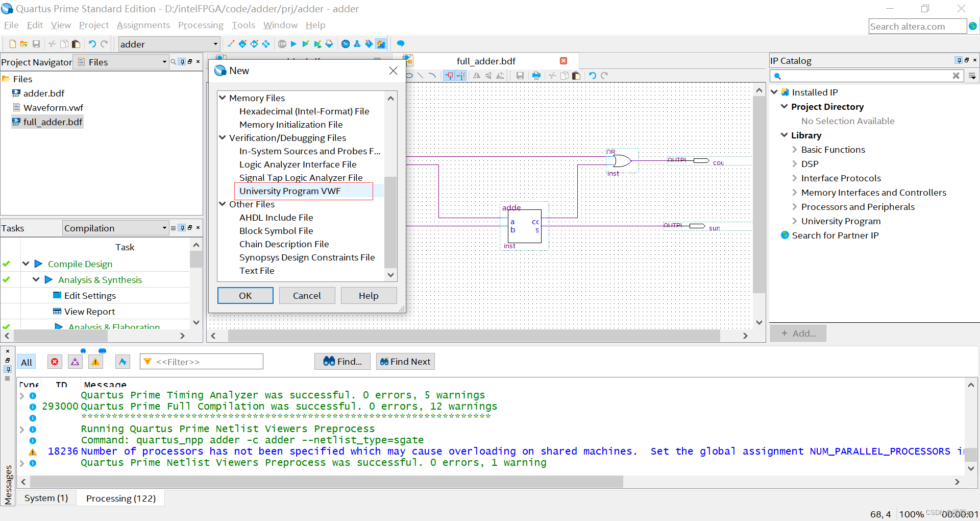980x521 pixels.
Task: Collapse the Other Files group
Action: tap(223, 203)
